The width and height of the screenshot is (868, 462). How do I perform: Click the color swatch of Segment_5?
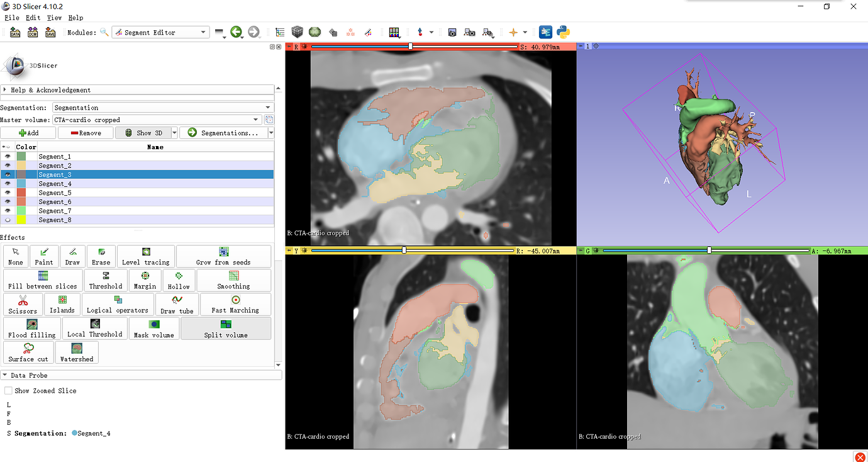[x=21, y=193]
